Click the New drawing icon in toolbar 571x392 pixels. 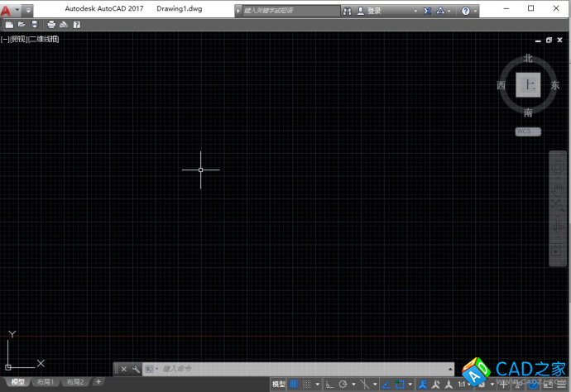(x=9, y=25)
